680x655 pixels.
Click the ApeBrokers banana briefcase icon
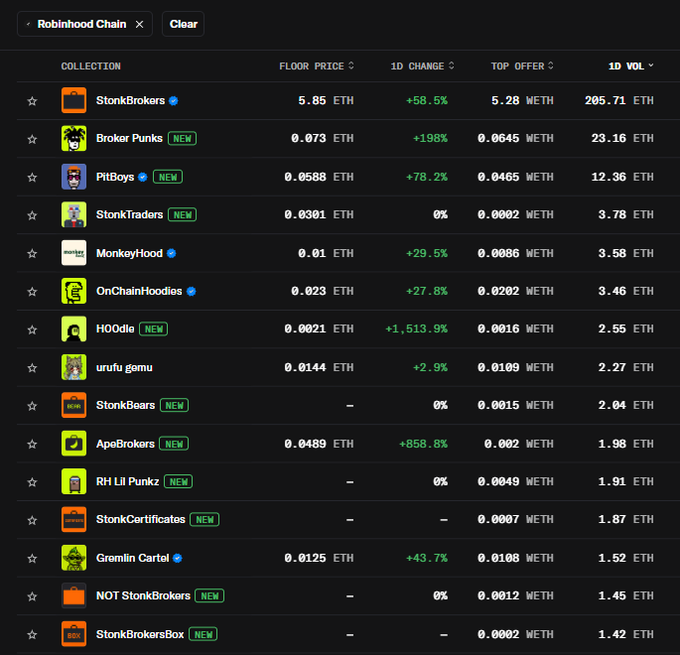tap(74, 443)
